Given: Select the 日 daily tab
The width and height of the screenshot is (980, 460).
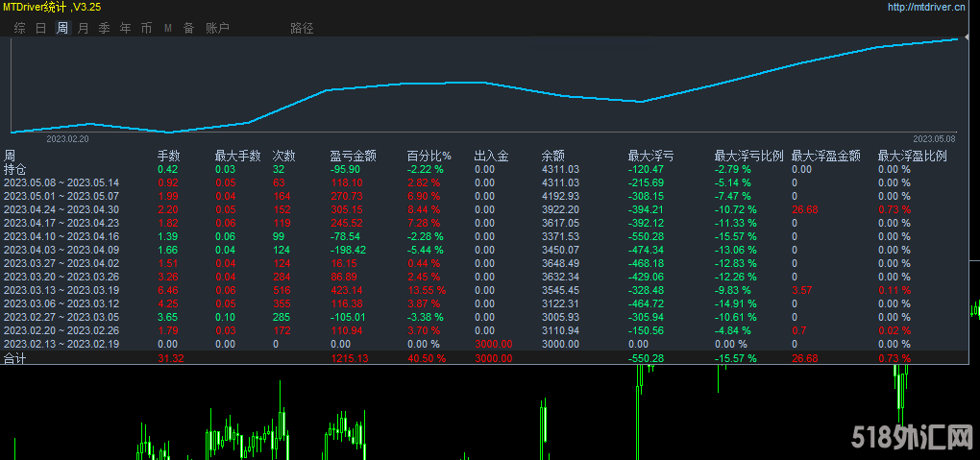Looking at the screenshot, I should tap(40, 28).
